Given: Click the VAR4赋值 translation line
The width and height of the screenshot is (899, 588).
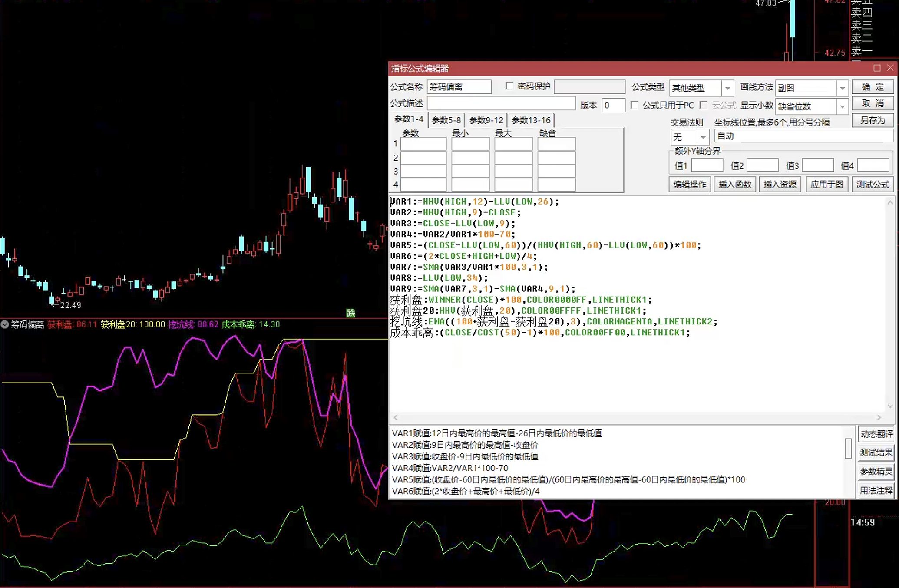Looking at the screenshot, I should pyautogui.click(x=450, y=468).
